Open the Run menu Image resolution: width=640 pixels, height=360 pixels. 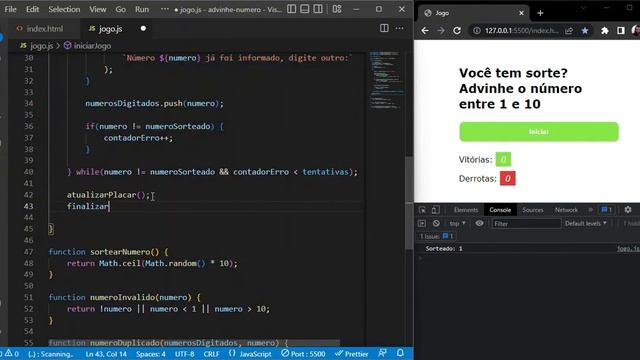[x=142, y=9]
